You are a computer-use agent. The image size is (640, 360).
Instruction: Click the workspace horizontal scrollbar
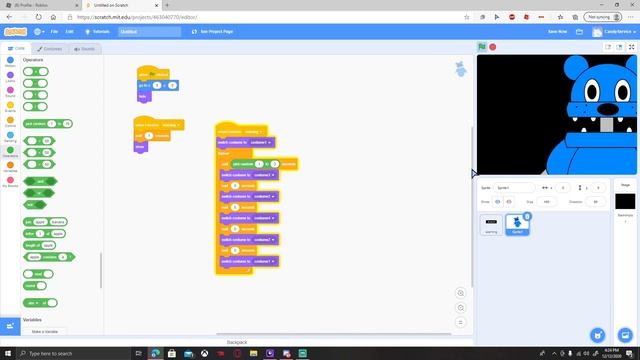click(x=333, y=334)
